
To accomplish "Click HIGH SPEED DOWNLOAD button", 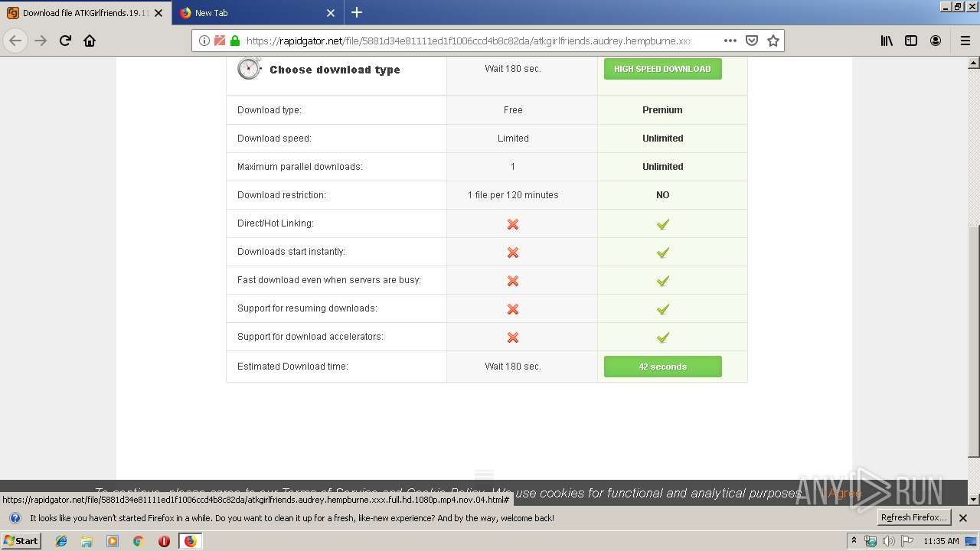I will coord(662,69).
